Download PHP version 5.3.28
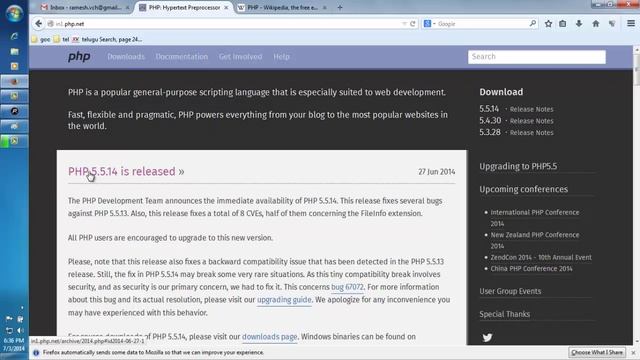This screenshot has height=360, width=640. [490, 132]
